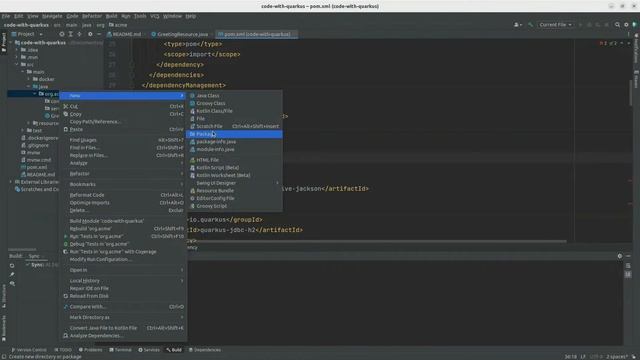Click the editor vertical scrollbar thumb
Viewport: 640px width, 360px height.
click(631, 92)
